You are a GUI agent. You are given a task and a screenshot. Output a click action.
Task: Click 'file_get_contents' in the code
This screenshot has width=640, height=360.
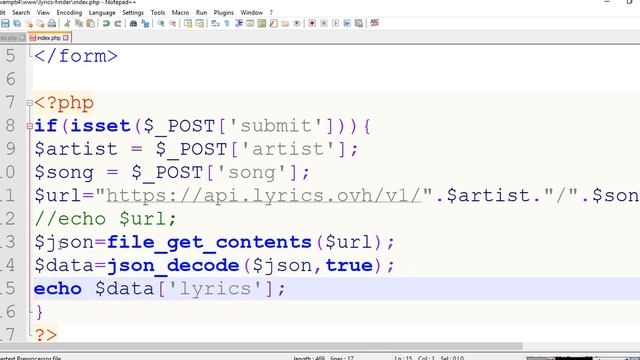(x=209, y=242)
